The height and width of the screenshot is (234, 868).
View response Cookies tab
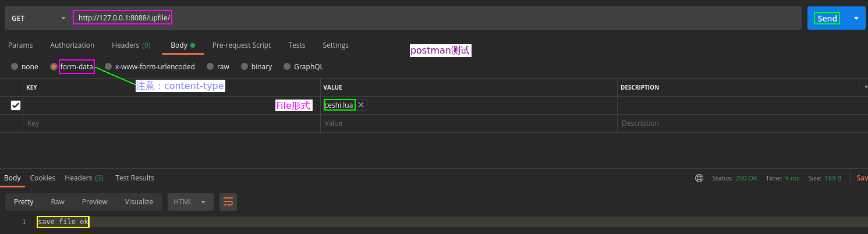point(42,178)
